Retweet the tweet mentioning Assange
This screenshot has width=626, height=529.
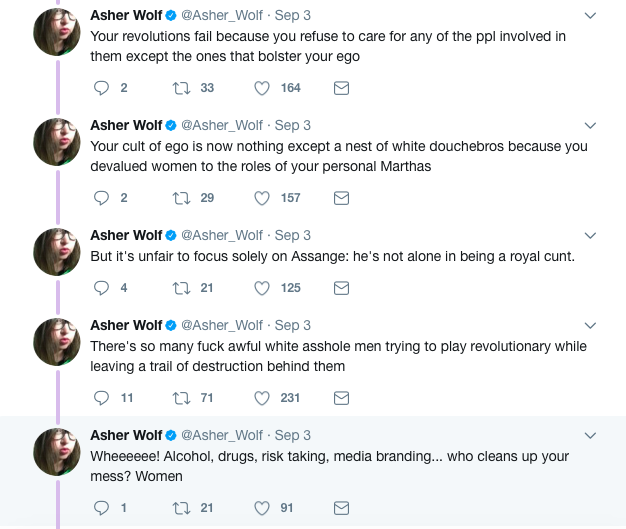[x=181, y=288]
